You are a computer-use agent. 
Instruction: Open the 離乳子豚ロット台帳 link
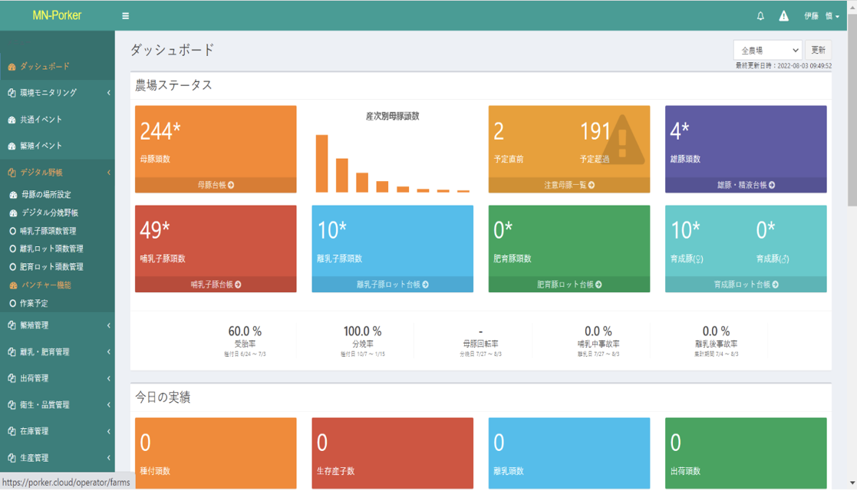tap(392, 285)
